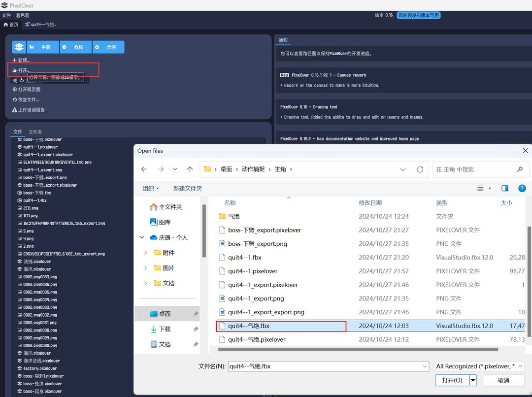The width and height of the screenshot is (532, 397).
Task: Select 主文件夹 in navigation pane
Action: (166, 207)
